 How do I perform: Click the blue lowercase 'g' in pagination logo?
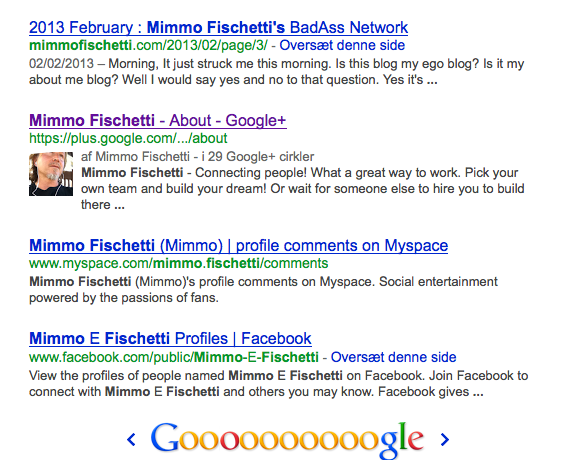coord(389,445)
